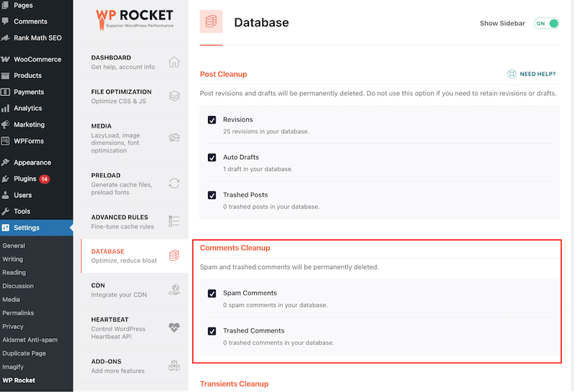Click the Advanced Rules list icon
The height and width of the screenshot is (392, 574).
(174, 221)
